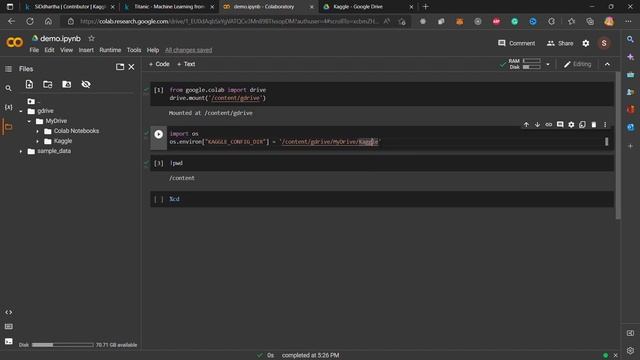Click the notebook vertical scrollbar
This screenshot has height=360, width=640.
tap(618, 145)
